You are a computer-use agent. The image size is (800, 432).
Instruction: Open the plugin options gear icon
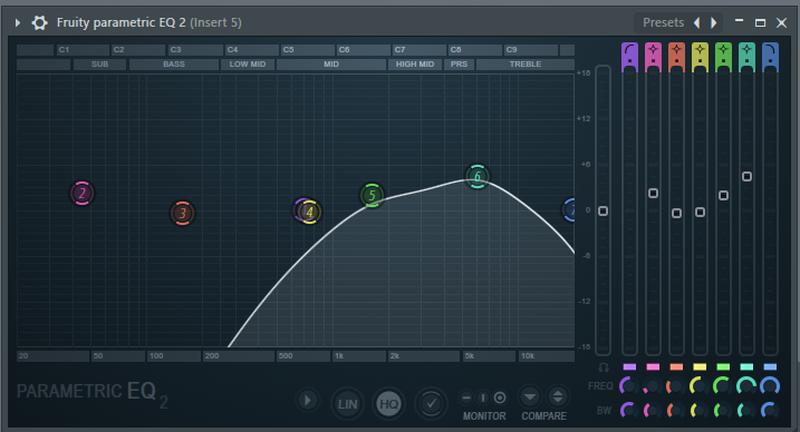point(39,22)
